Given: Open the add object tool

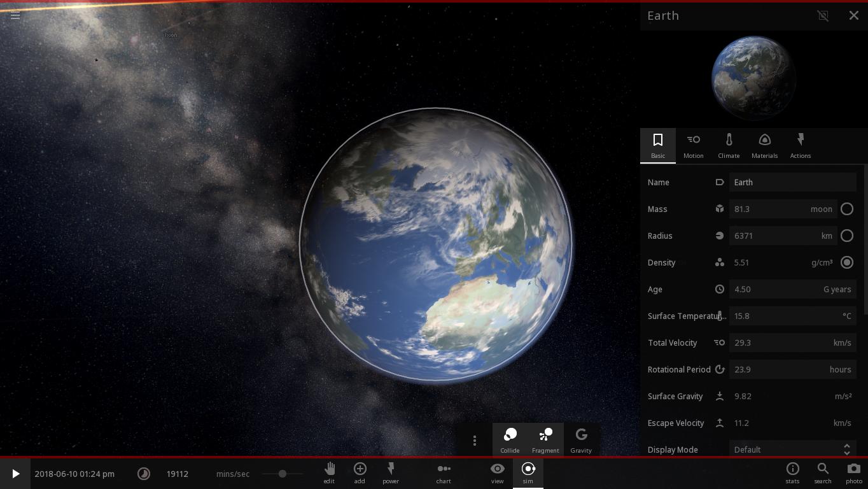Looking at the screenshot, I should pos(360,473).
